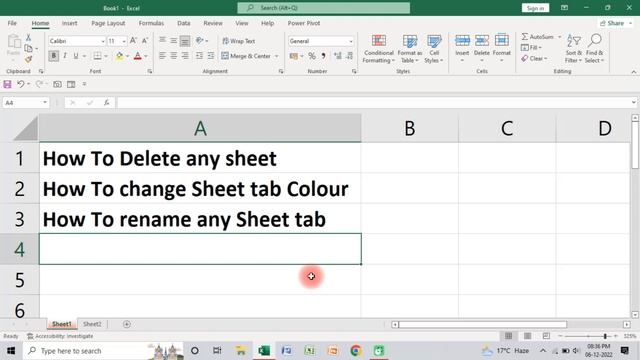Open Format as Table dropdown
The width and height of the screenshot is (640, 360).
(x=409, y=49)
